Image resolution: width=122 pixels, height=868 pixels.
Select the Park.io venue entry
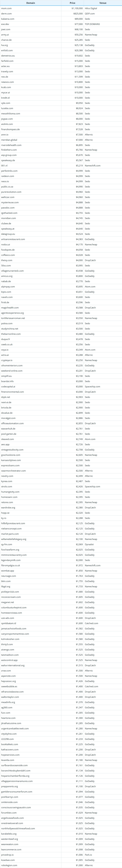[x=88, y=855]
